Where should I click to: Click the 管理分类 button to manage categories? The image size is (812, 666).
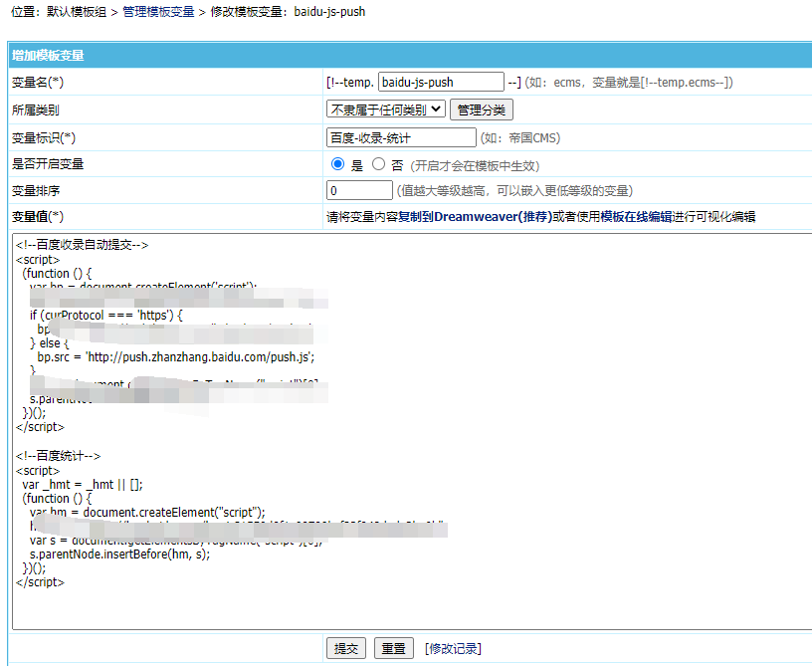481,110
